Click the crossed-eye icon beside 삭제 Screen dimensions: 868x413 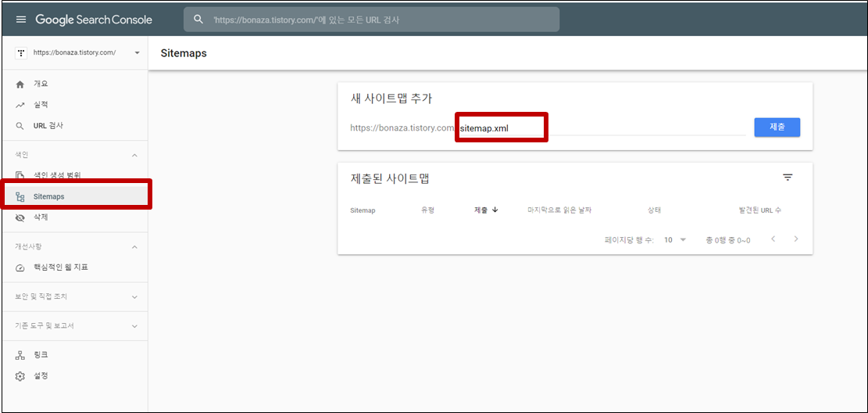[x=20, y=218]
